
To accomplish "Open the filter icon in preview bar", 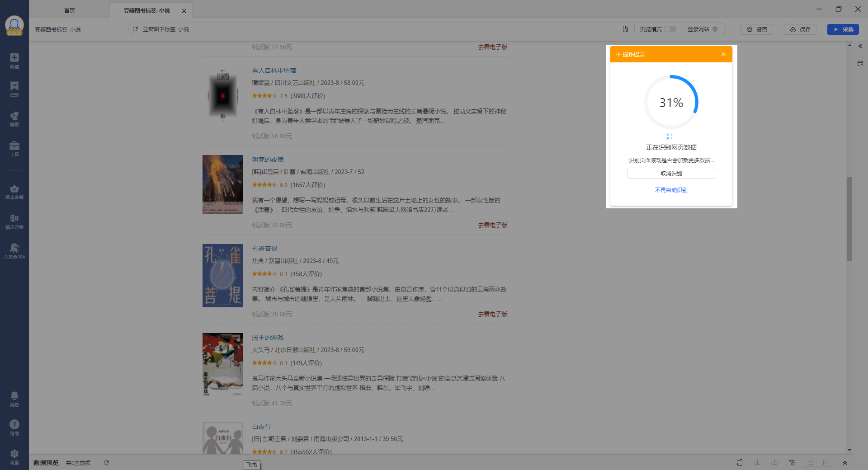I will pos(792,462).
